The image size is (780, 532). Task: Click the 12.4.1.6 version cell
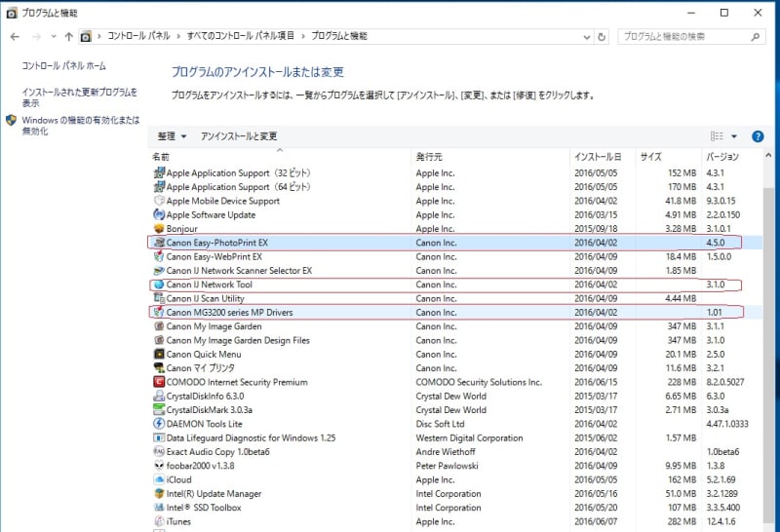pos(721,521)
